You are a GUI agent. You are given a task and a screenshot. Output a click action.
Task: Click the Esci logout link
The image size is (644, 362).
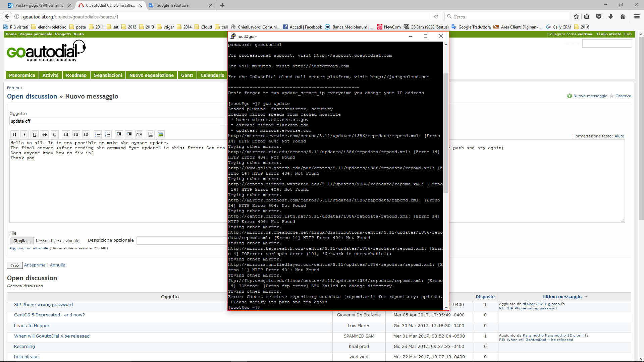pyautogui.click(x=628, y=34)
